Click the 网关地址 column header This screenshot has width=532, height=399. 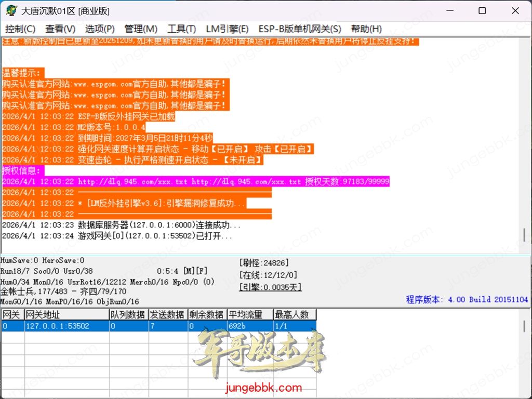coord(66,315)
